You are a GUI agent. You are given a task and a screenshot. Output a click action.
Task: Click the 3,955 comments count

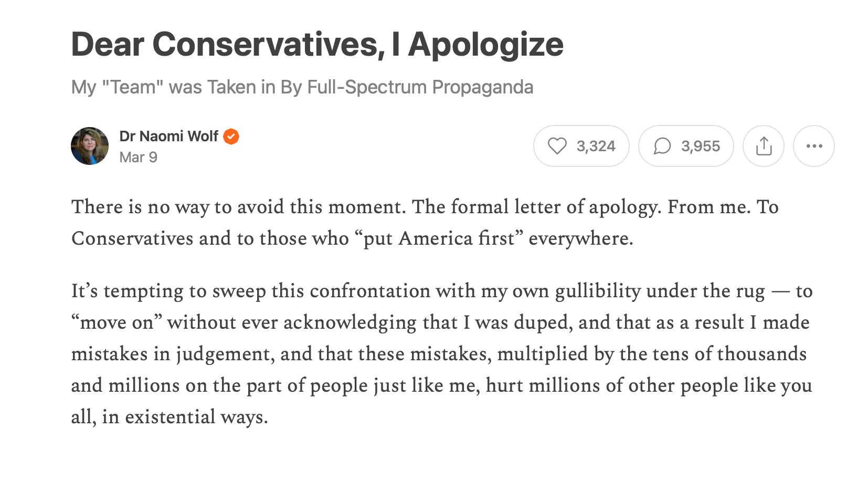701,146
